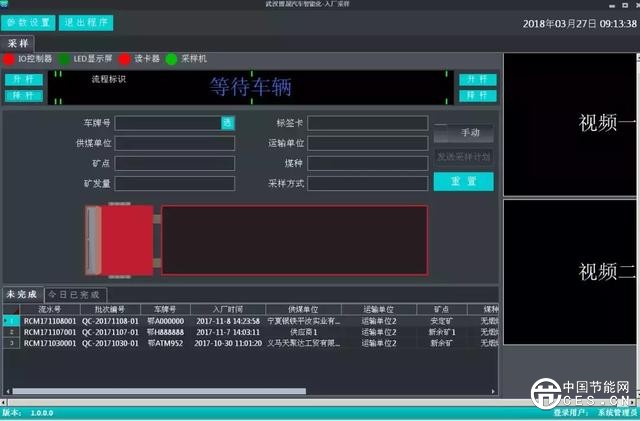Click 退出程序 to exit the program
The image size is (640, 421).
click(x=87, y=22)
